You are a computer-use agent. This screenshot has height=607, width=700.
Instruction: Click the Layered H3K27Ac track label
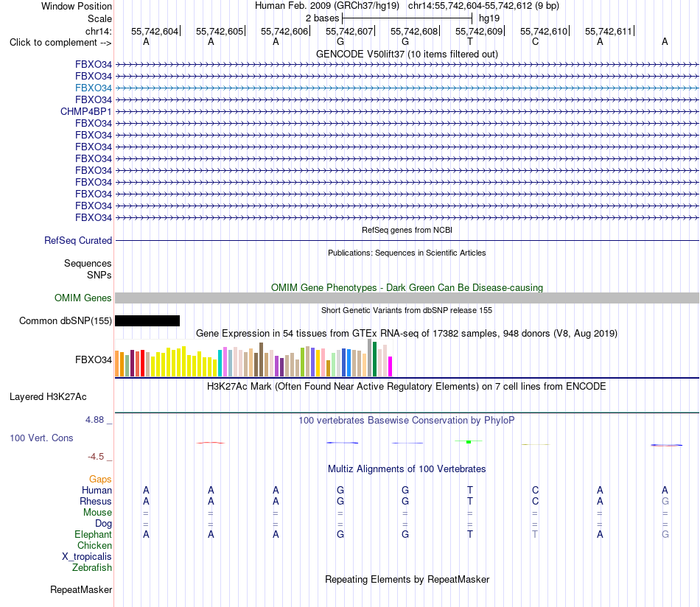tap(48, 397)
